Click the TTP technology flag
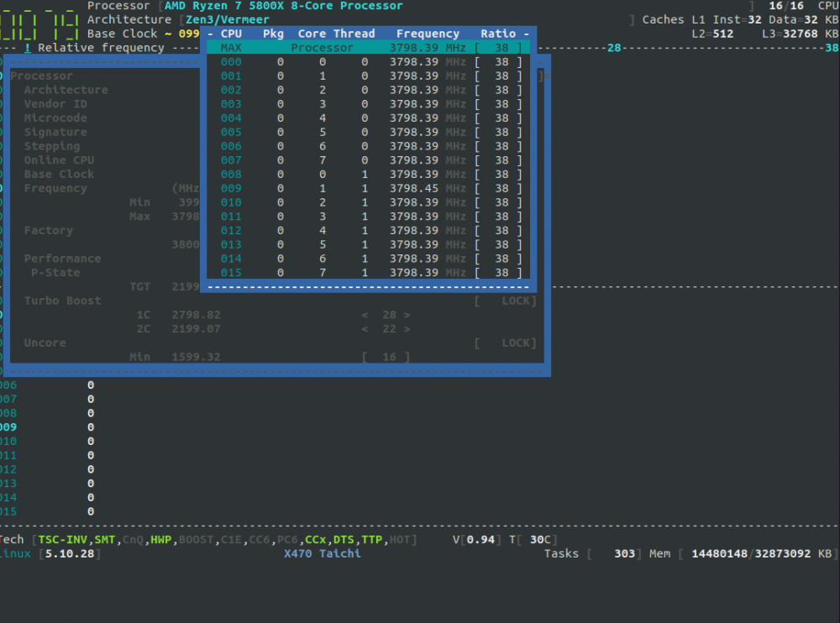The width and height of the screenshot is (840, 623). (x=372, y=539)
